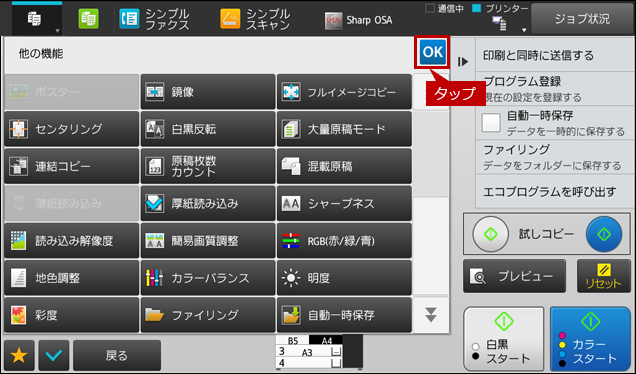Screen dimensions: 636x374
Task: Tap the white 試しコピー start button
Action: [490, 234]
